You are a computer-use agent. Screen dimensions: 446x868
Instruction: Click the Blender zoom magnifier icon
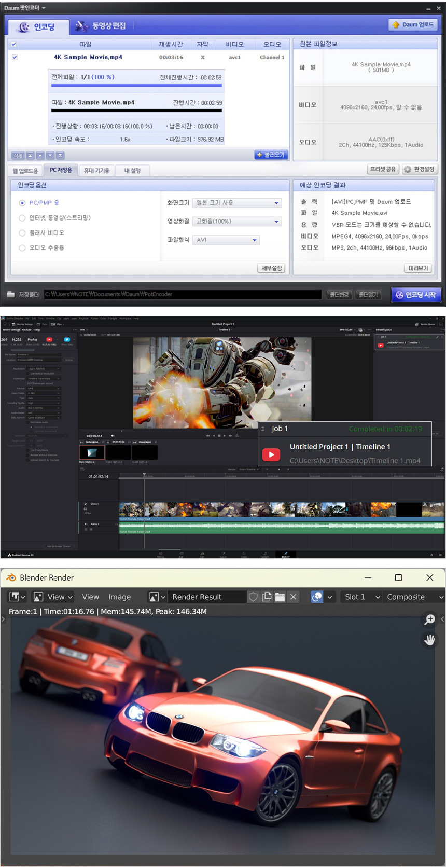pyautogui.click(x=429, y=619)
